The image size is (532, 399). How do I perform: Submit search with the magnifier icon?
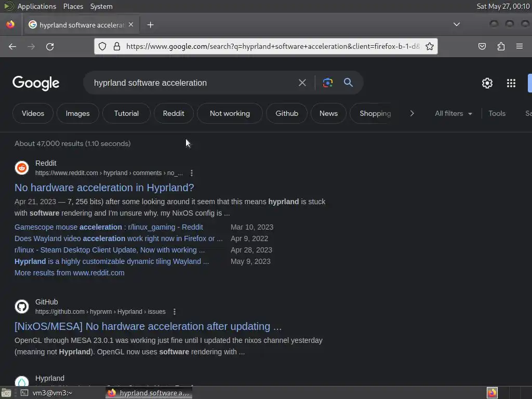coord(348,83)
